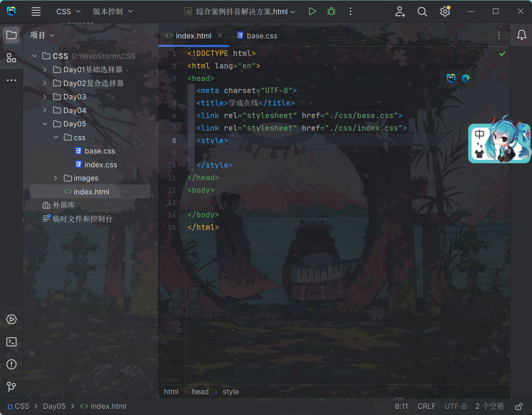Preview page in built-in WebStorm browser
The height and width of the screenshot is (415, 532).
[x=451, y=78]
